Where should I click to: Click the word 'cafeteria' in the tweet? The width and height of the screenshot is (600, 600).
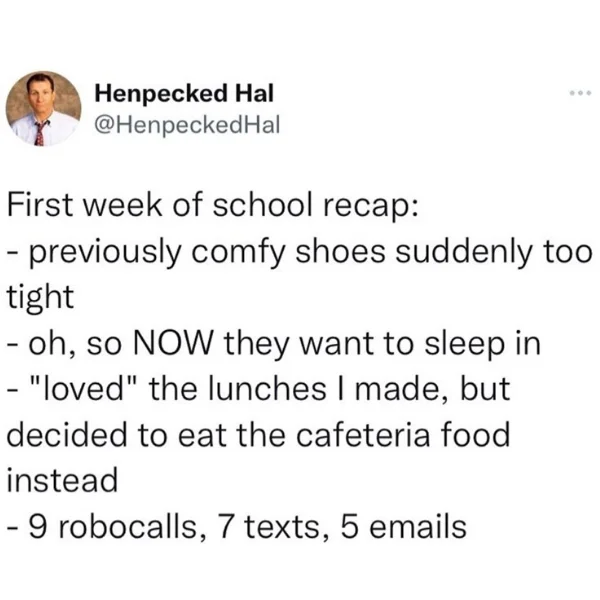coord(363,435)
